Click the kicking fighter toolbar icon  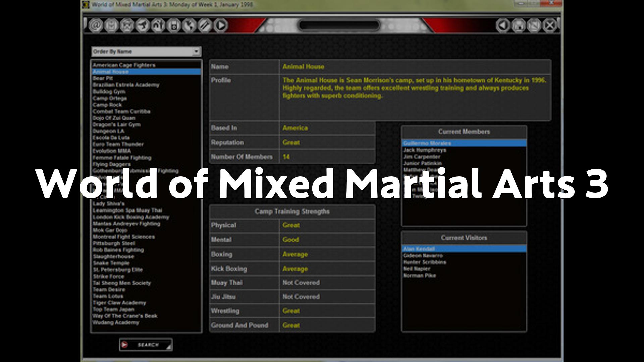[x=143, y=25]
